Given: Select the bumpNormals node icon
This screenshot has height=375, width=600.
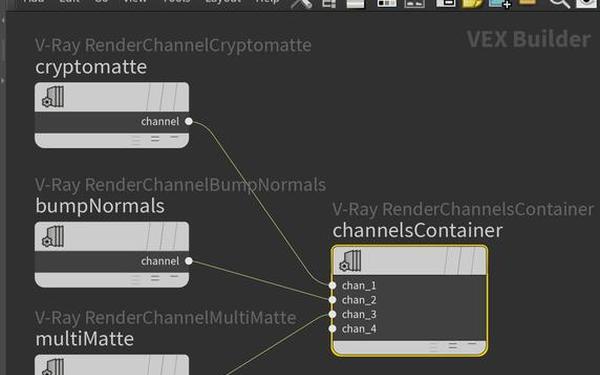Looking at the screenshot, I should (x=53, y=236).
